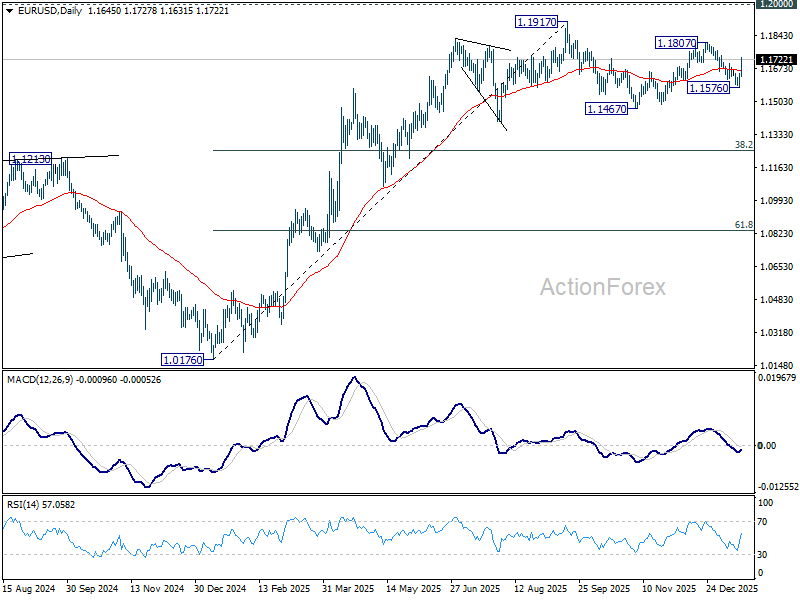
Task: Select the 13 Feb 2025 date marker
Action: coord(284,589)
